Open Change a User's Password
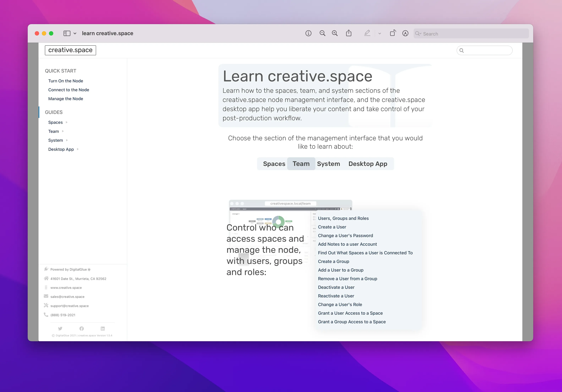Image resolution: width=562 pixels, height=392 pixels. click(345, 236)
